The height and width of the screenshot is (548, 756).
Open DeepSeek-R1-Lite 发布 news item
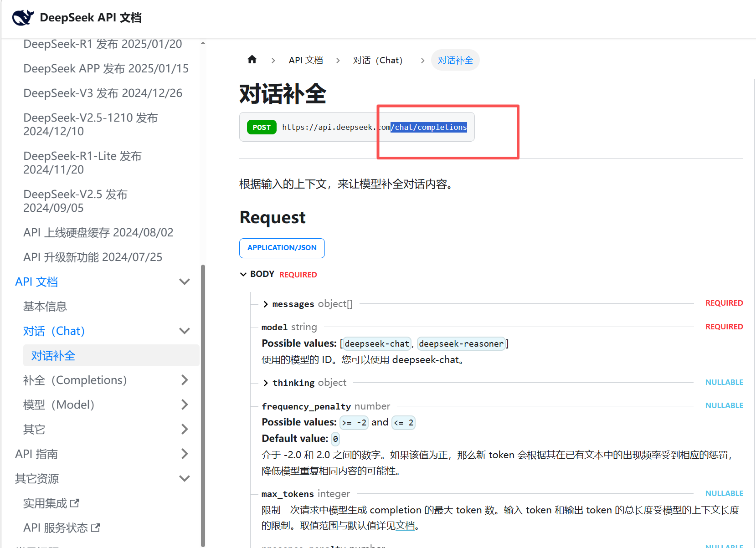coord(82,163)
